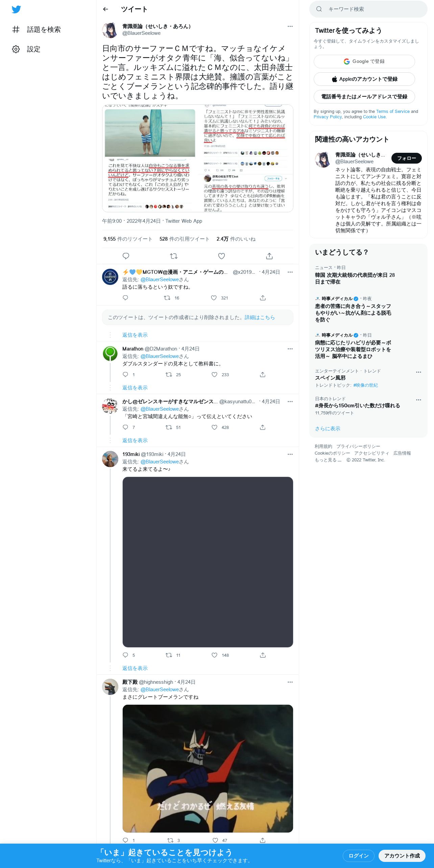This screenshot has width=434, height=868.
Task: Retweet 193miki's reply with 11 retweets
Action: pyautogui.click(x=169, y=655)
